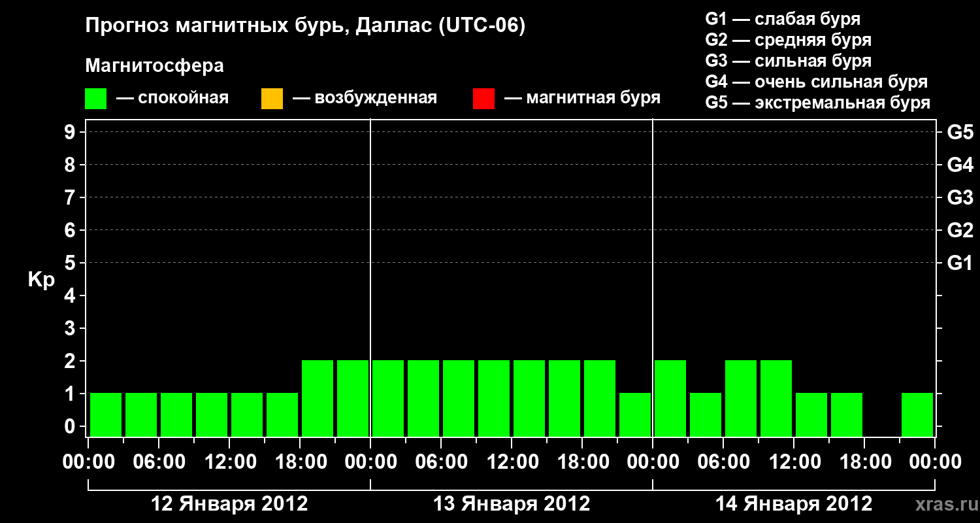Click the 'G3 — сильная буря' legend line
980x523 pixels.
click(789, 61)
